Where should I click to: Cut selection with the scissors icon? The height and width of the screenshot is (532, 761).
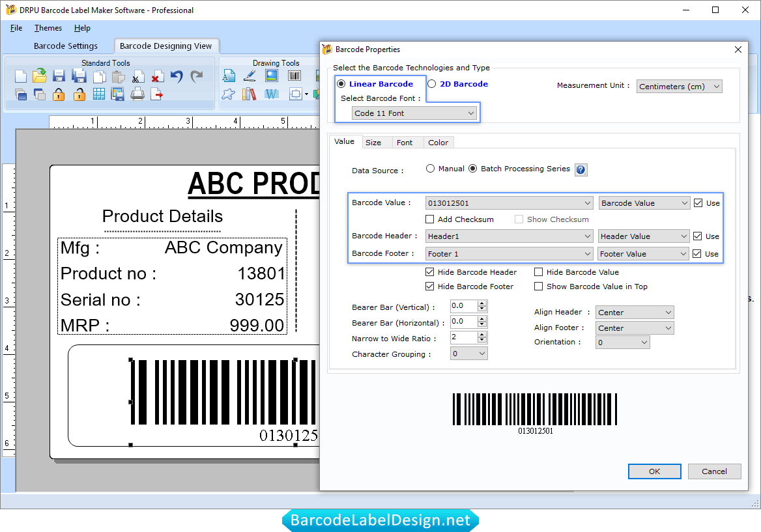(138, 77)
